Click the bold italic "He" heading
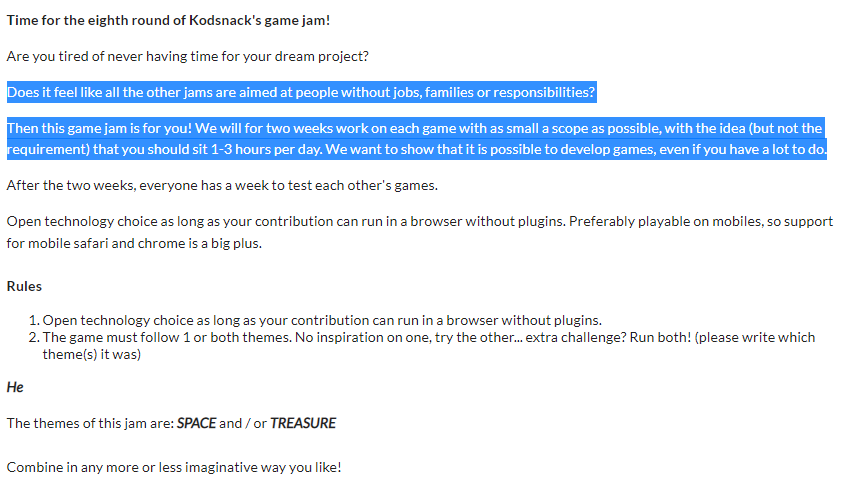Image resolution: width=843 pixels, height=488 pixels. (x=15, y=387)
